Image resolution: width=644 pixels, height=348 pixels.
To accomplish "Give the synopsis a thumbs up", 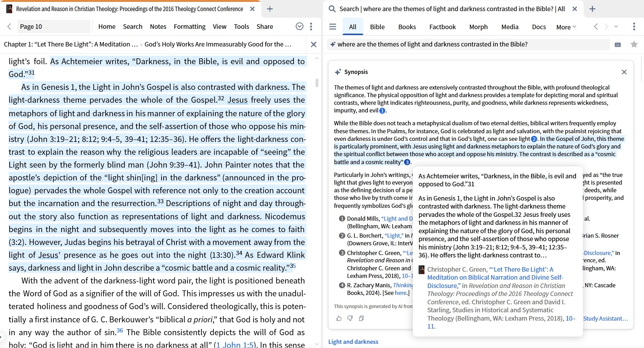I will pyautogui.click(x=339, y=318).
